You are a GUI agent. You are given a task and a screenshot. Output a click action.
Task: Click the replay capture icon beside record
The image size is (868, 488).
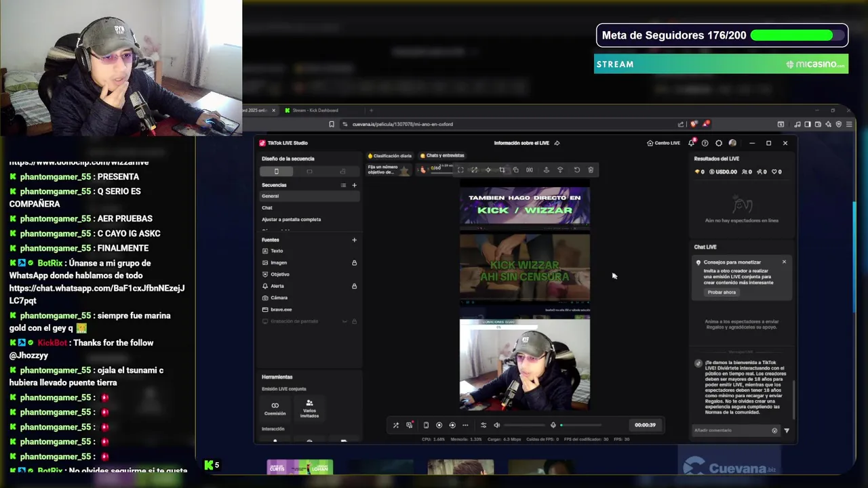point(452,425)
